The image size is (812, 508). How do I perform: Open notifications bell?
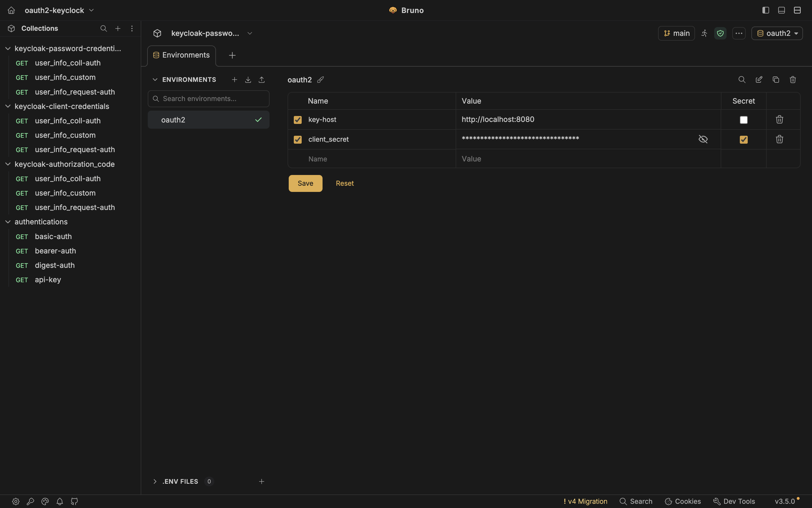pyautogui.click(x=60, y=502)
